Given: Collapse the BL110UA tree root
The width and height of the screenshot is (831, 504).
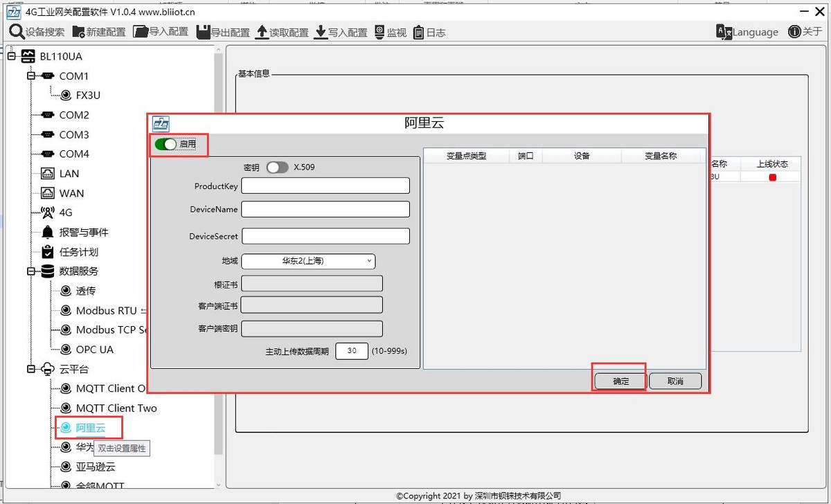Looking at the screenshot, I should coord(11,56).
